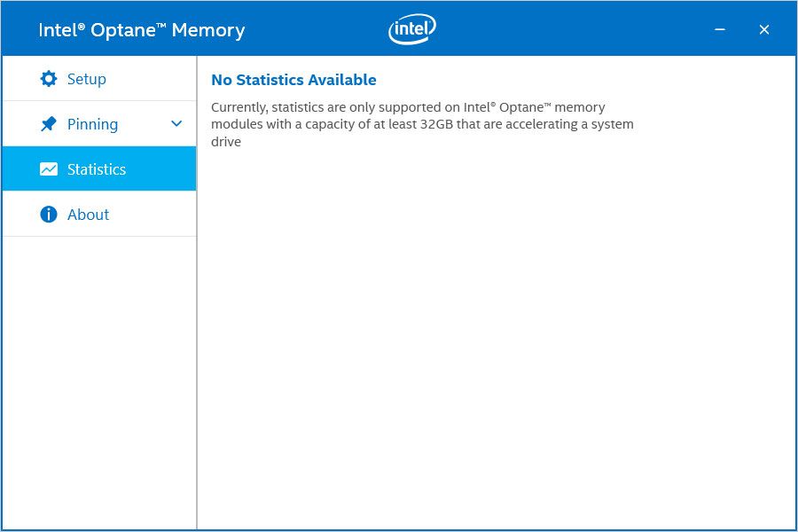Viewport: 798px width, 532px height.
Task: Minimize the Optane Memory window
Action: [x=720, y=29]
